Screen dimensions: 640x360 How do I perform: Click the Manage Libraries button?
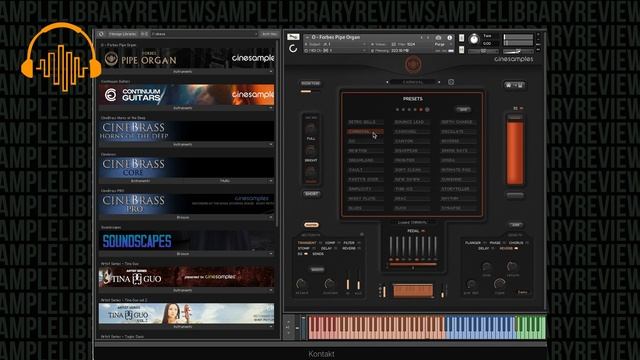122,34
